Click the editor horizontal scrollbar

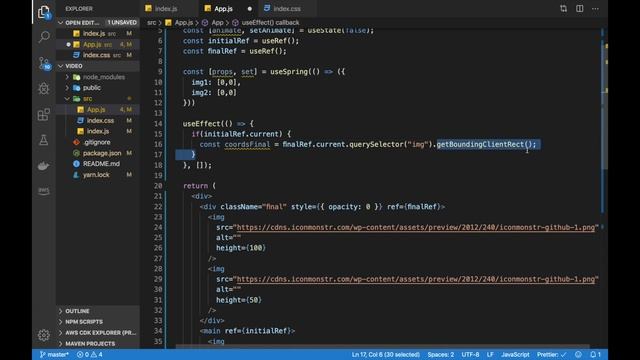[382, 347]
